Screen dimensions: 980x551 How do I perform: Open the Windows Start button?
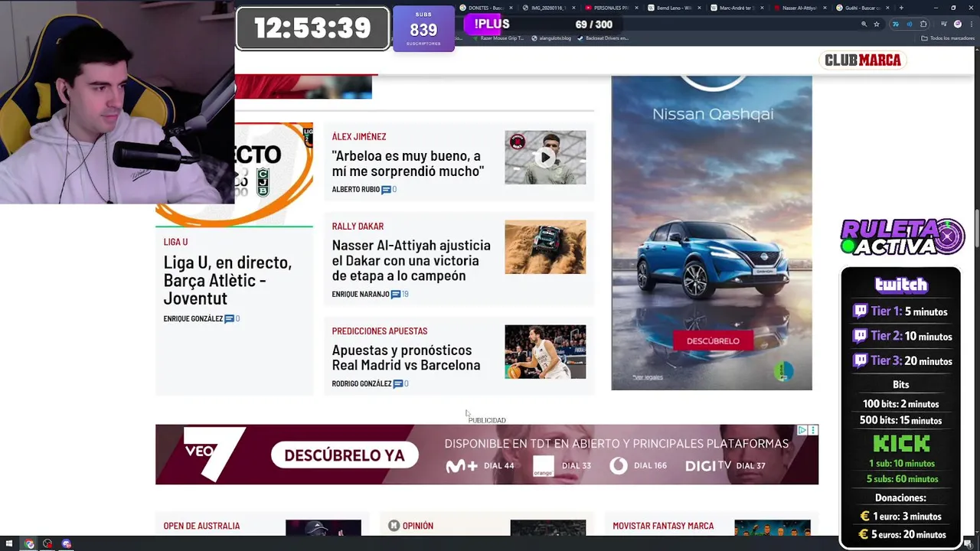click(x=9, y=544)
